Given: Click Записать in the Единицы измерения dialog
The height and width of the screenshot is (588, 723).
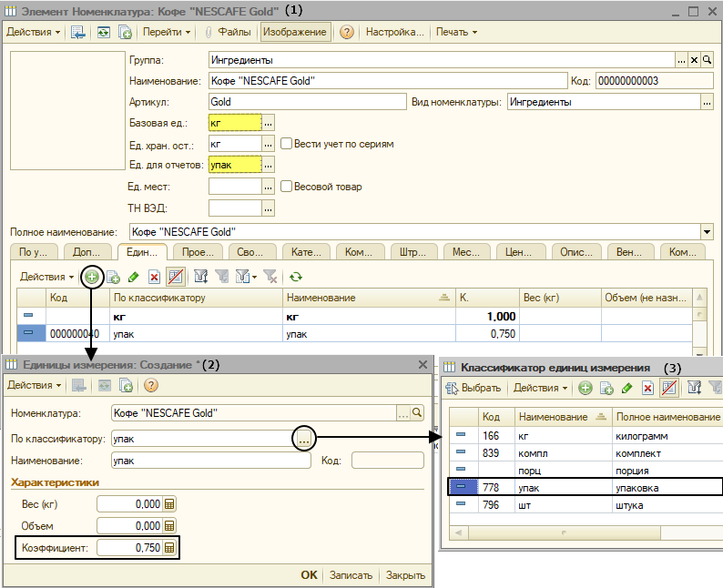Looking at the screenshot, I should (351, 575).
